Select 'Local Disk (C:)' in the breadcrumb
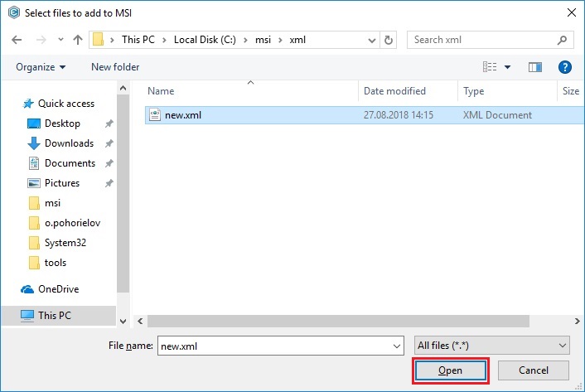 coord(205,40)
